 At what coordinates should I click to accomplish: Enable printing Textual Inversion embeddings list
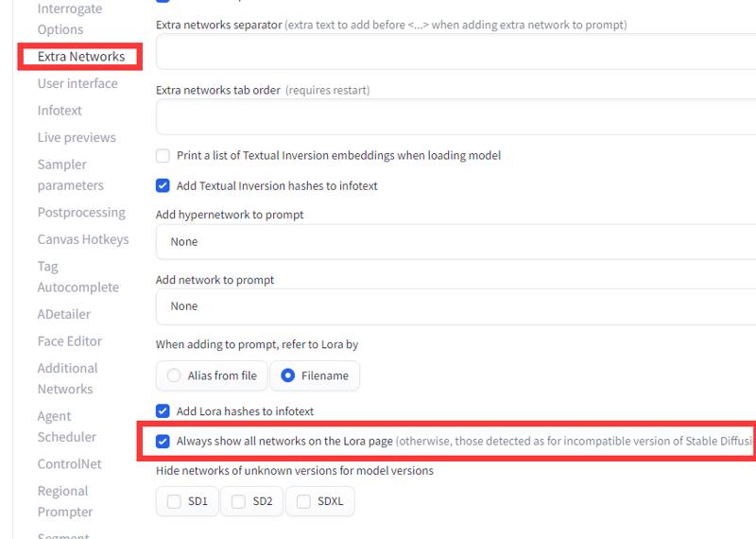(x=163, y=155)
